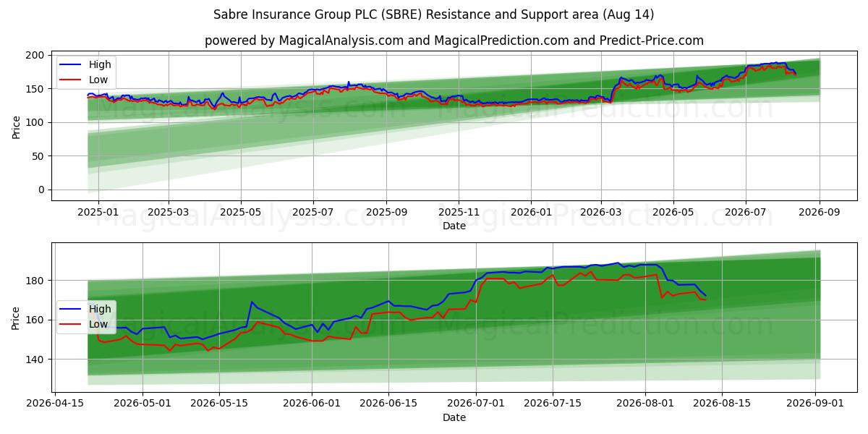Click the 2026-07-01 date tick on bottom chart
Image resolution: width=868 pixels, height=434 pixels.
pos(476,404)
